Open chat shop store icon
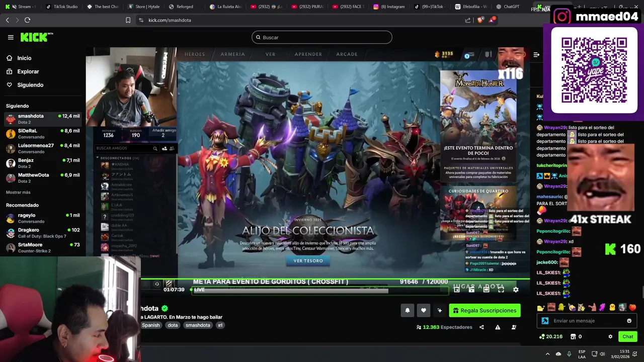The image size is (644, 362). (x=573, y=337)
